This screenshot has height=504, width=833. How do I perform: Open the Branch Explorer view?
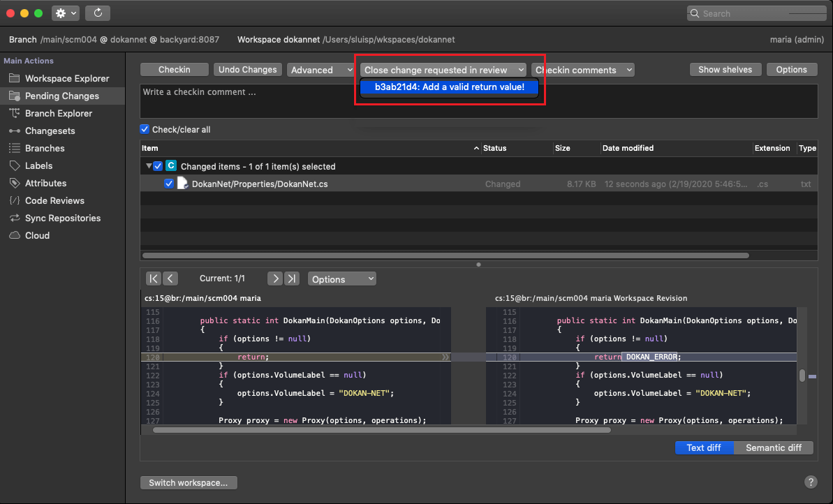(59, 113)
